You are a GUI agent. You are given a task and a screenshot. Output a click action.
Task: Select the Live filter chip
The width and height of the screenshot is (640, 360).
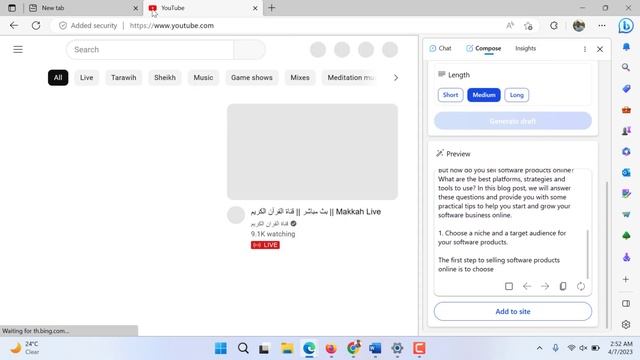87,78
